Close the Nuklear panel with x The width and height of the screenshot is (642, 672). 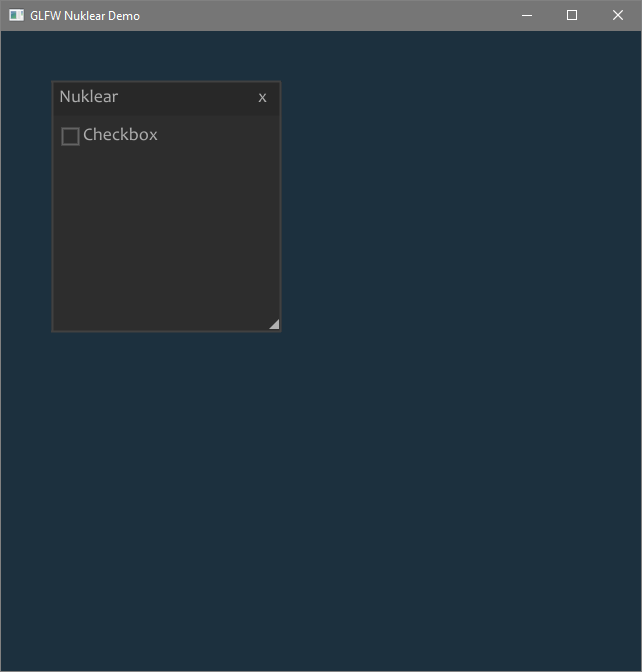click(262, 98)
